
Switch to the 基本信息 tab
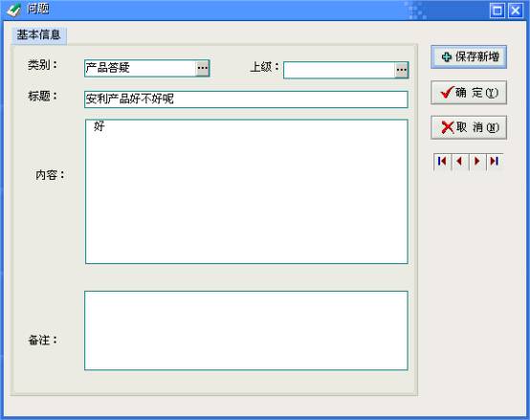[39, 34]
